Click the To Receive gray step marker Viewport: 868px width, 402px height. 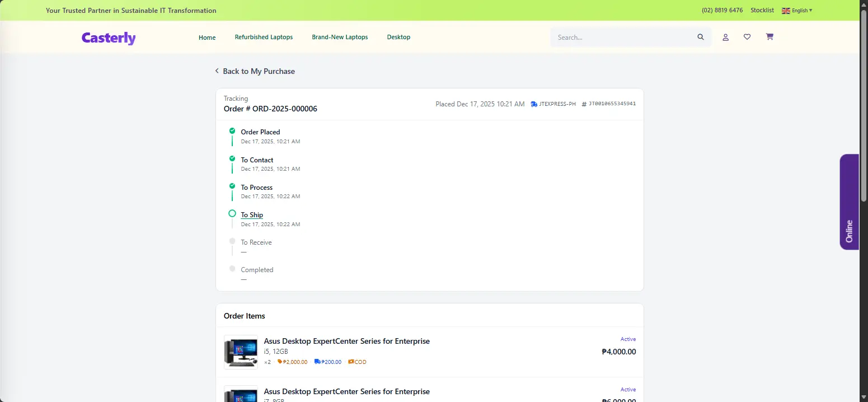232,241
